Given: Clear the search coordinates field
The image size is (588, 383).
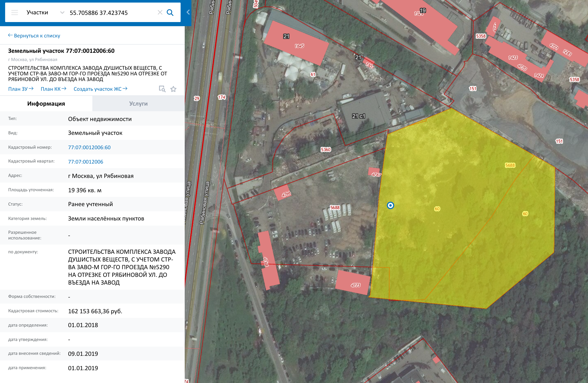Looking at the screenshot, I should 160,13.
